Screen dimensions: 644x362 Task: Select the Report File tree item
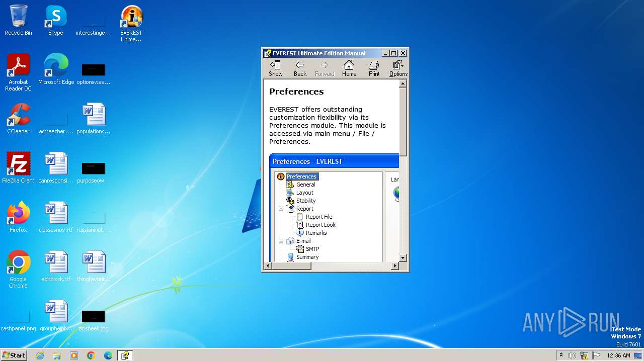point(319,217)
